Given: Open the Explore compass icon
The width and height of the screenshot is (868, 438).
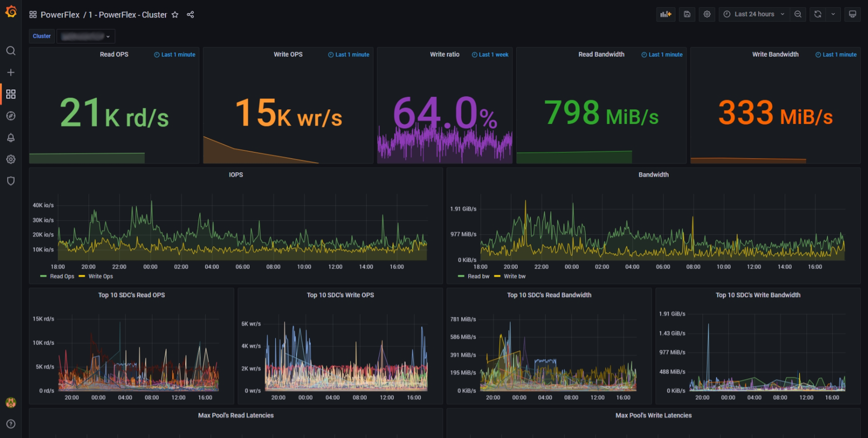Looking at the screenshot, I should pos(11,116).
